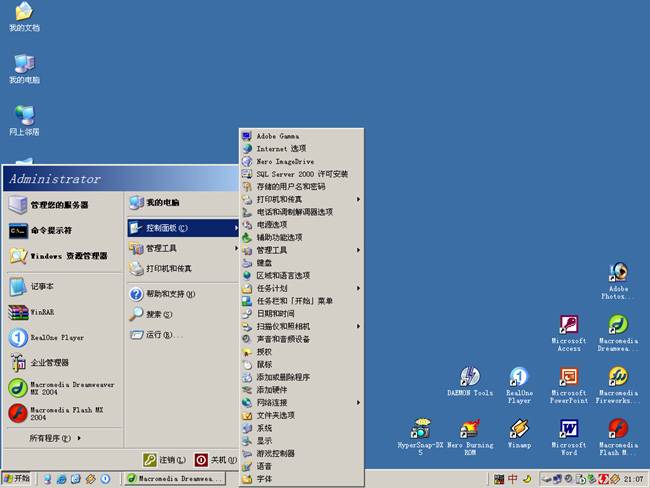650x488 pixels.
Task: Launch Microsoft Access from the desktop
Action: pos(568,326)
